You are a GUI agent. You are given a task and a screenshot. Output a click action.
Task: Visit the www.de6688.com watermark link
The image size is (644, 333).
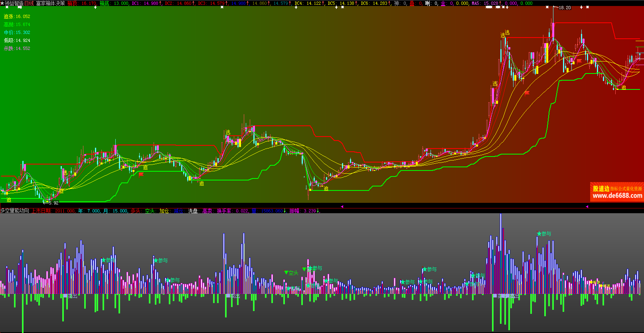pos(617,196)
